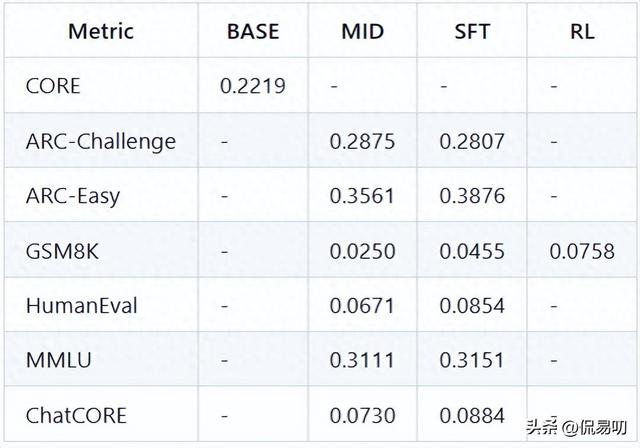Click the RL column header
Image resolution: width=640 pixels, height=448 pixels.
point(582,31)
